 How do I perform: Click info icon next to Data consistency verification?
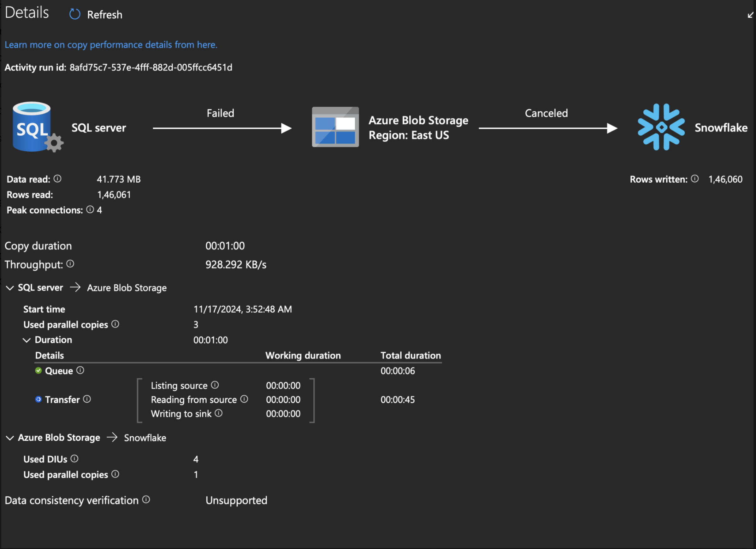pos(146,499)
